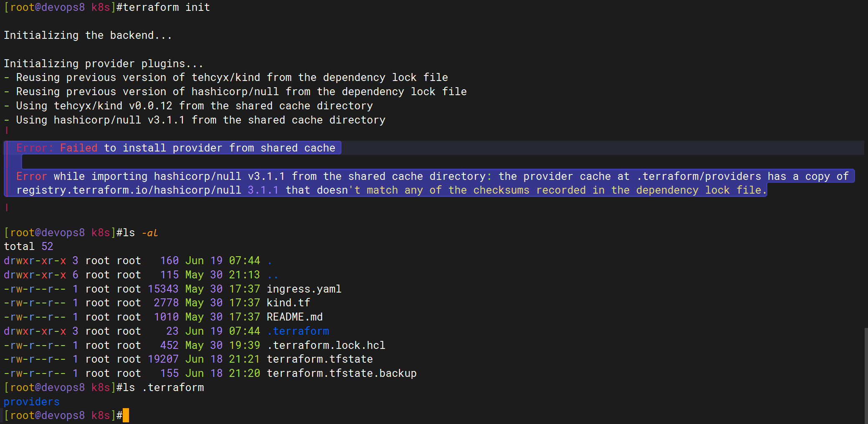The height and width of the screenshot is (424, 868).
Task: Click the terminal scrollbar on right edge
Action: [x=866, y=376]
